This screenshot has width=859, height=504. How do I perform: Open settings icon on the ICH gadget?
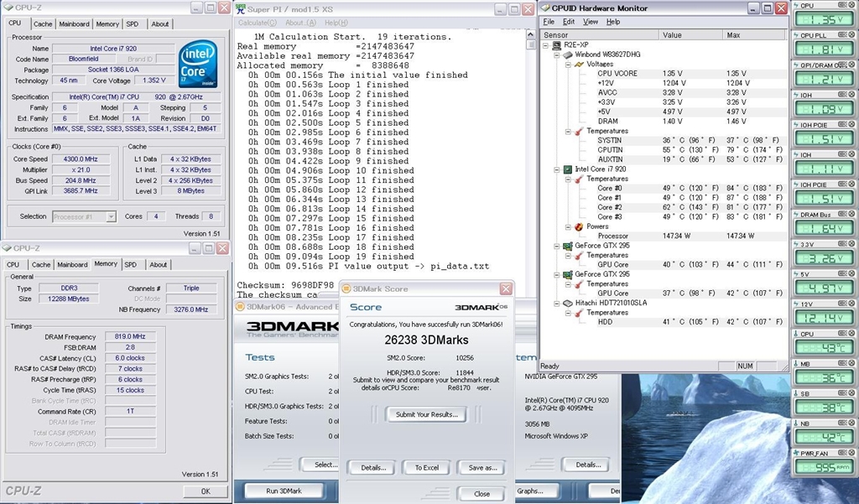(x=843, y=154)
